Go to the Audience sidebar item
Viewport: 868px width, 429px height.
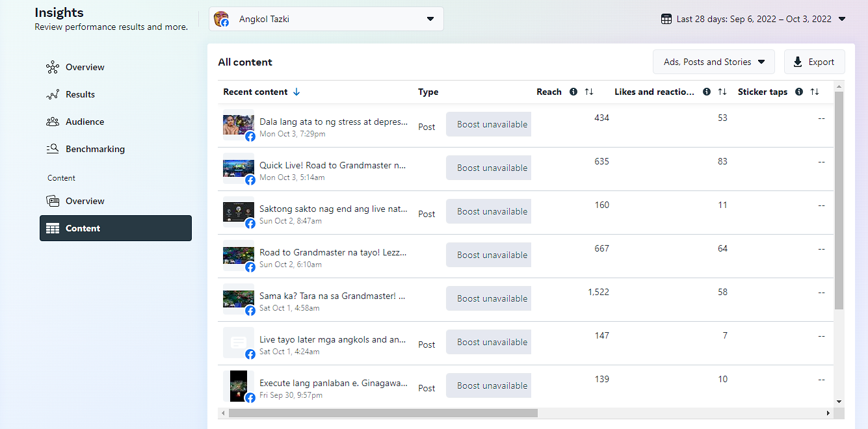click(x=85, y=122)
